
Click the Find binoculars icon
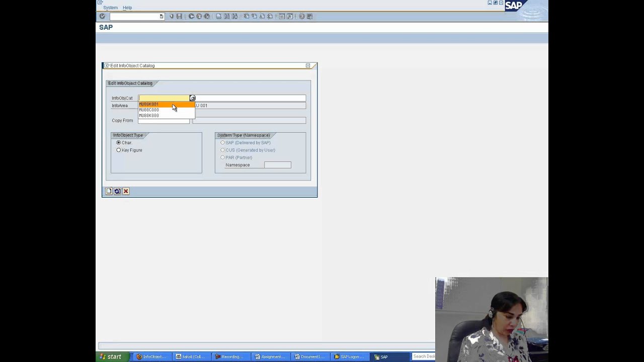(x=227, y=16)
